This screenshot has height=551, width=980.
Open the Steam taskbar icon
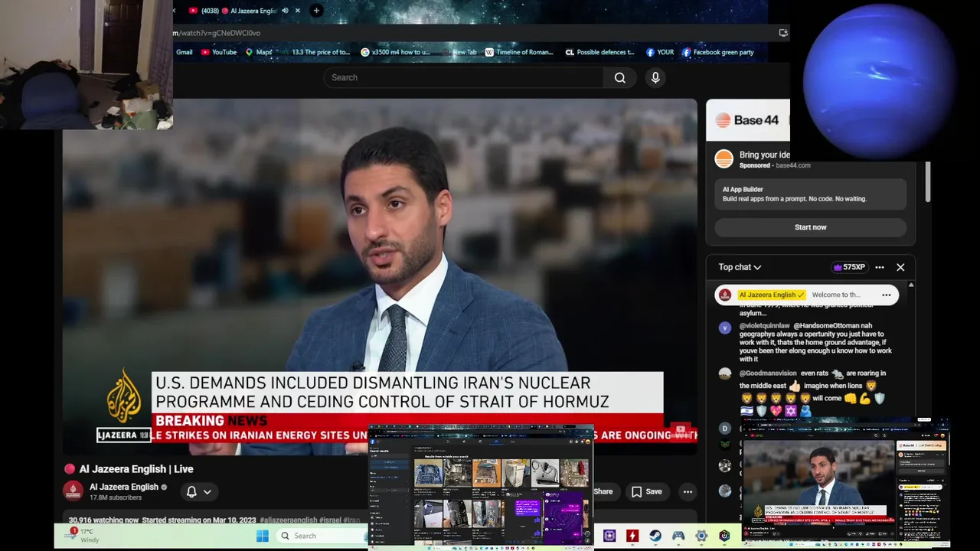coord(655,536)
